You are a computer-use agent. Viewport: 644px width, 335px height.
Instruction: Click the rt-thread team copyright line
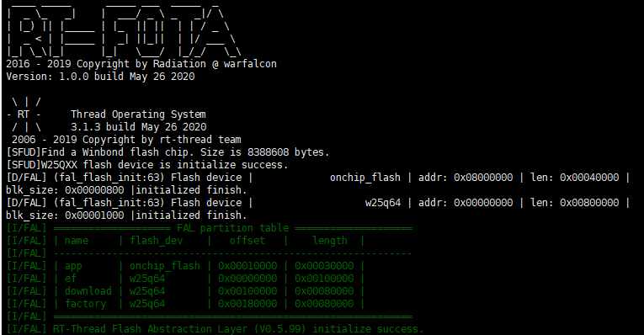pos(126,140)
